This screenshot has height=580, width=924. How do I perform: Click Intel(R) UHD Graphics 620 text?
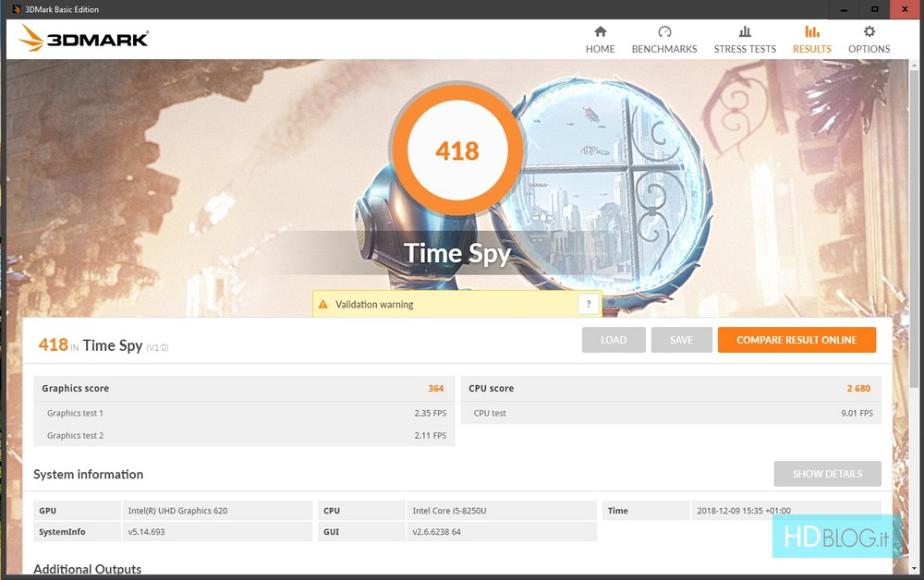point(177,511)
